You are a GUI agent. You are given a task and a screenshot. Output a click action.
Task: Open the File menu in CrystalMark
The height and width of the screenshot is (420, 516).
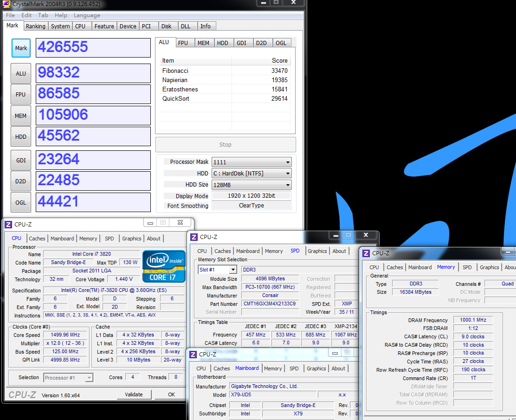[x=10, y=15]
